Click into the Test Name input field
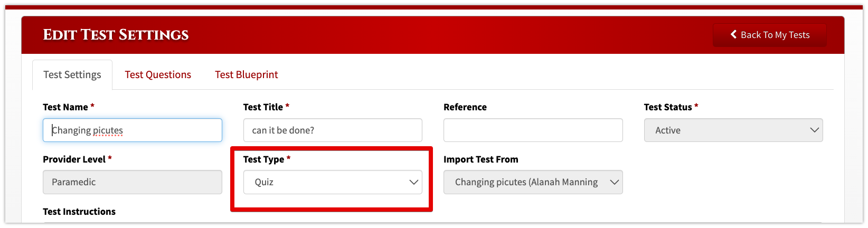Image resolution: width=868 pixels, height=228 pixels. (x=133, y=130)
